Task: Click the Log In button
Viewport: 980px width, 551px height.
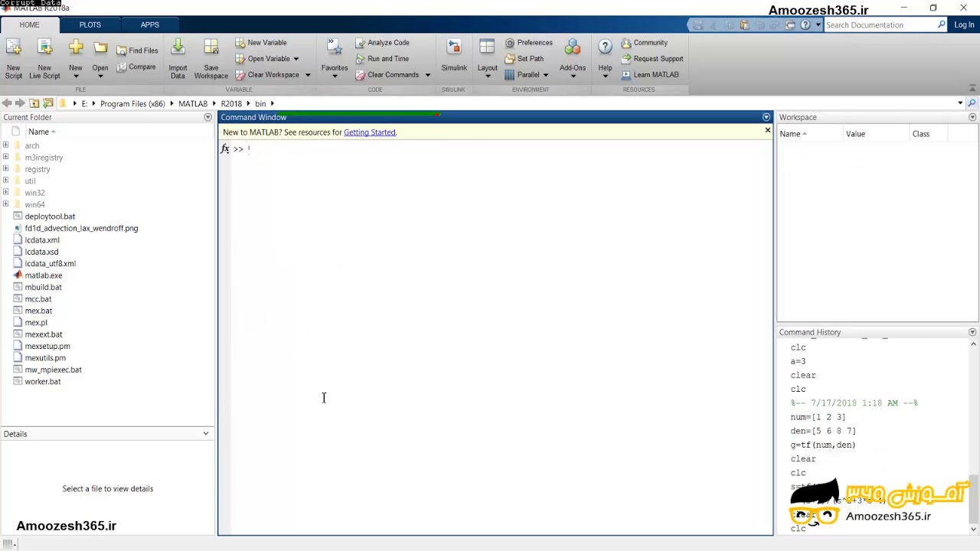Action: coord(964,24)
